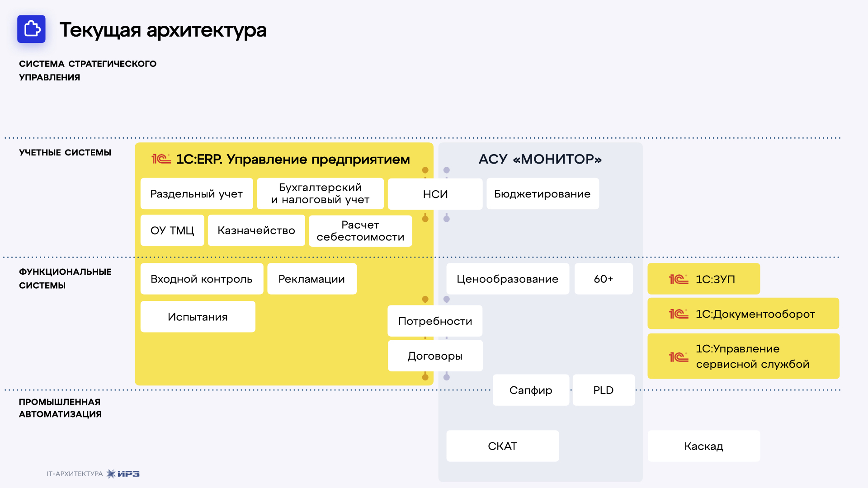Click 1C logo in Управление сервисной службой box
The image size is (868, 488).
[679, 357]
